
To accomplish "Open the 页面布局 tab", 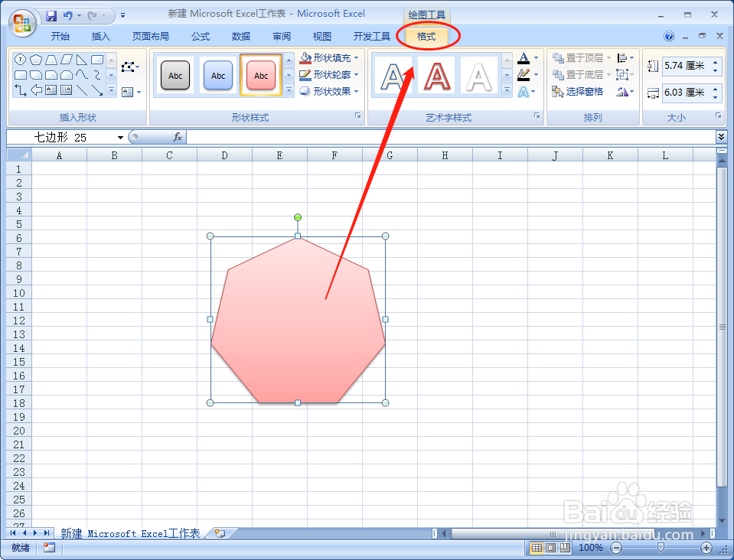I will click(x=150, y=37).
